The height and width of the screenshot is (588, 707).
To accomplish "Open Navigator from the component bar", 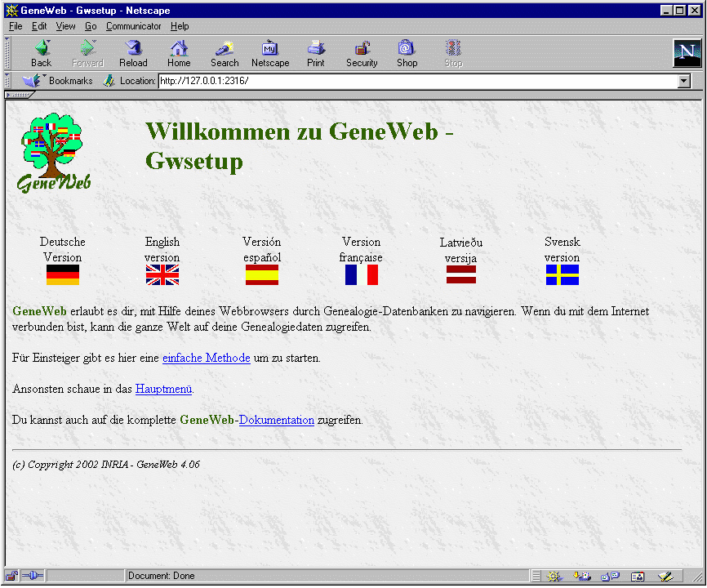I will coord(554,577).
